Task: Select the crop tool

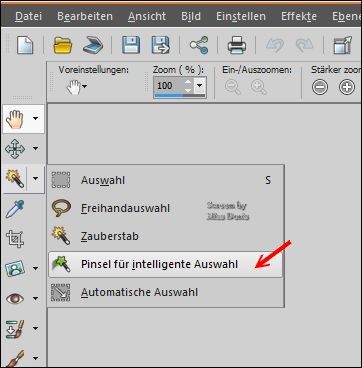Action: (15, 239)
